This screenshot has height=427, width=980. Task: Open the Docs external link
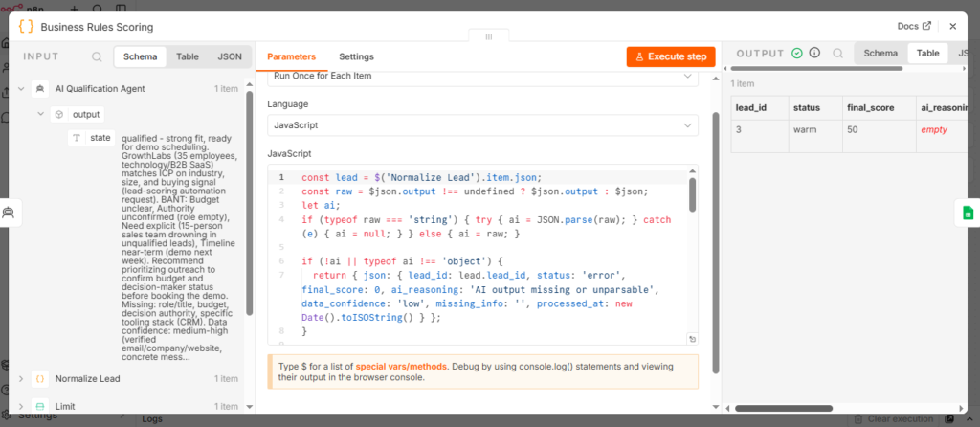click(914, 26)
